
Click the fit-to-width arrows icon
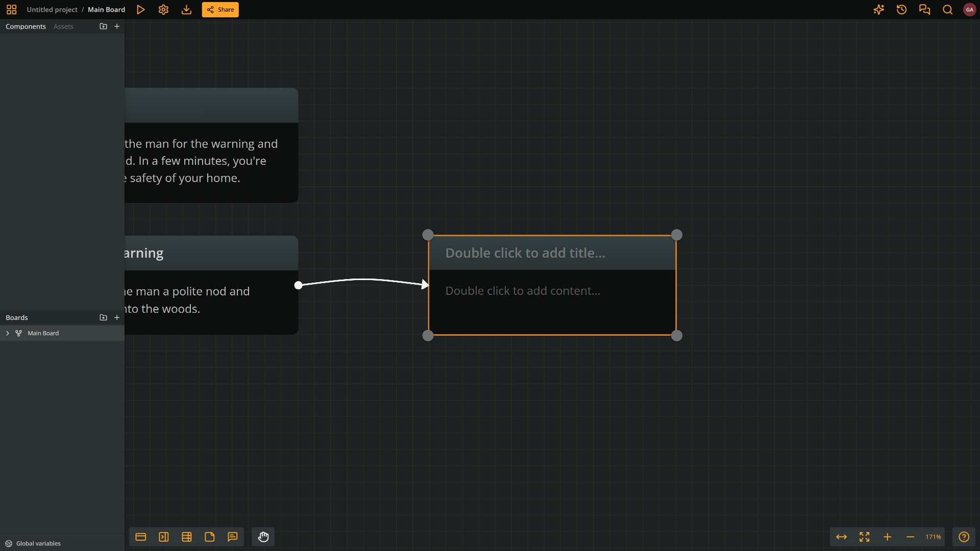841,537
